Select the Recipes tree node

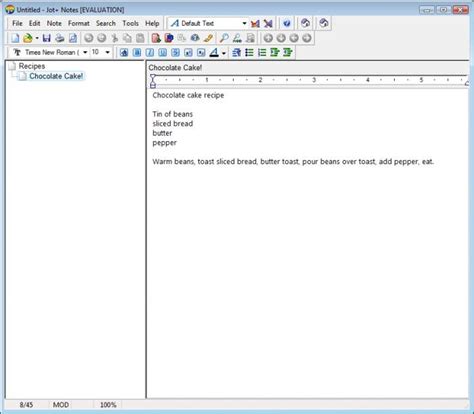pos(32,66)
